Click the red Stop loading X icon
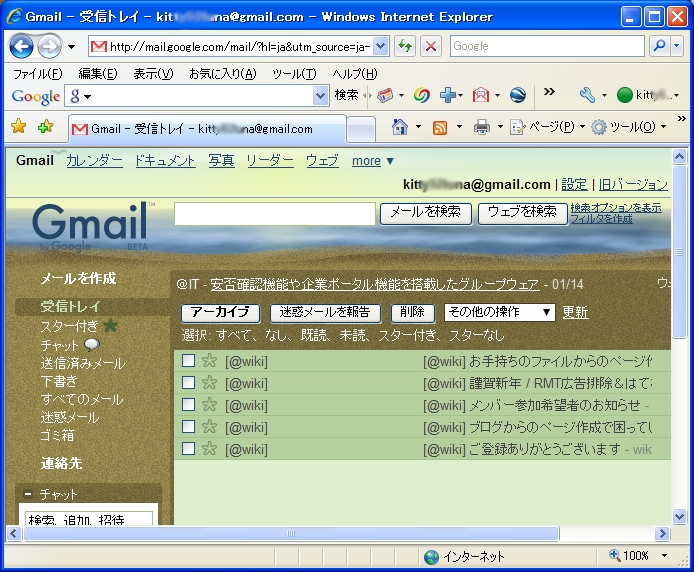Screen dimensions: 694x572 click(x=430, y=46)
